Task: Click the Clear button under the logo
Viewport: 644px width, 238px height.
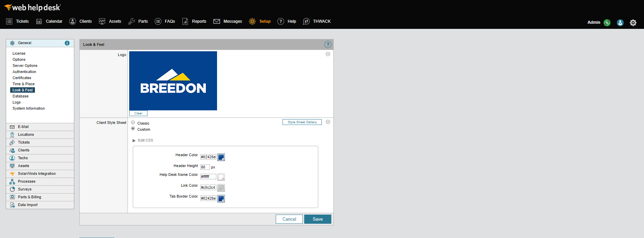Action: [138, 113]
